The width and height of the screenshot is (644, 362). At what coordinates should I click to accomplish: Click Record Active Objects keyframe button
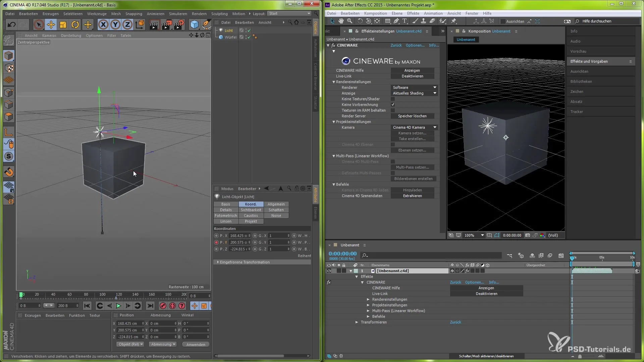pyautogui.click(x=163, y=306)
